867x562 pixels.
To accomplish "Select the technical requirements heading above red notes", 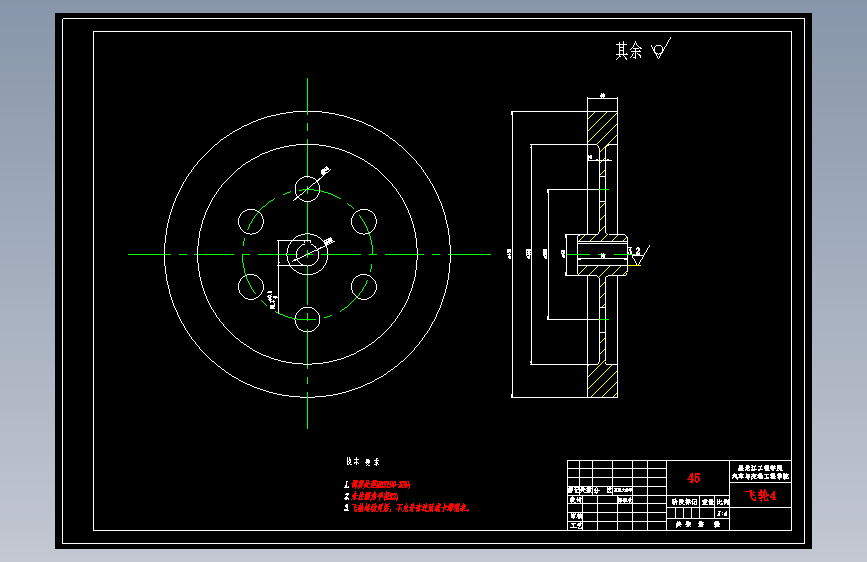I will [363, 461].
